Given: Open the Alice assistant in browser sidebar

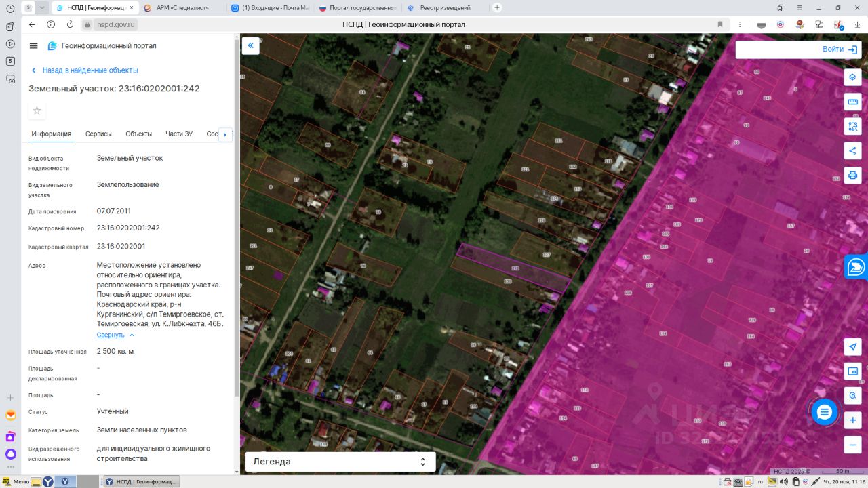Looking at the screenshot, I should [x=10, y=454].
